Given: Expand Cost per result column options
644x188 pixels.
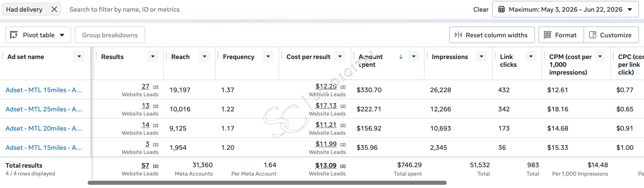Looking at the screenshot, I should tap(340, 56).
